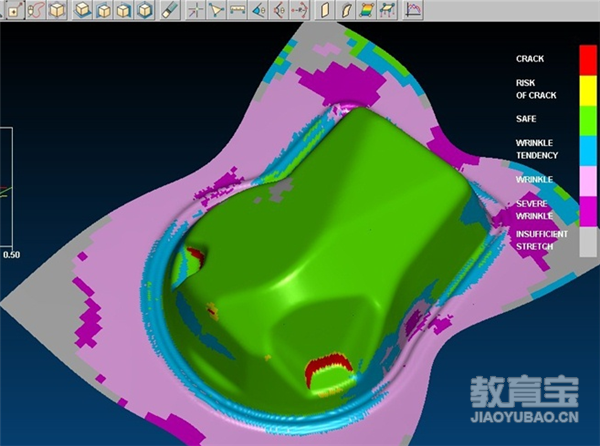Select the mouse free-path tool icon

coord(36,10)
